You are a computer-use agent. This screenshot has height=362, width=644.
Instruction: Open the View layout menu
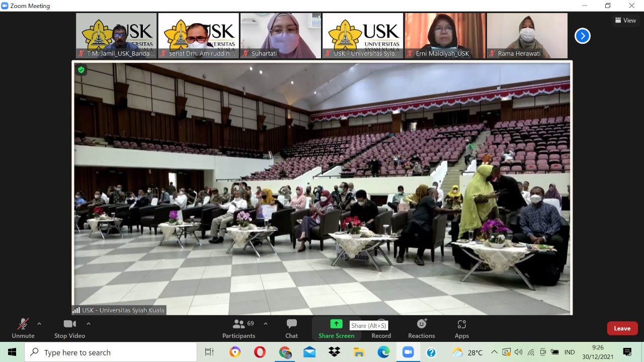tap(625, 21)
